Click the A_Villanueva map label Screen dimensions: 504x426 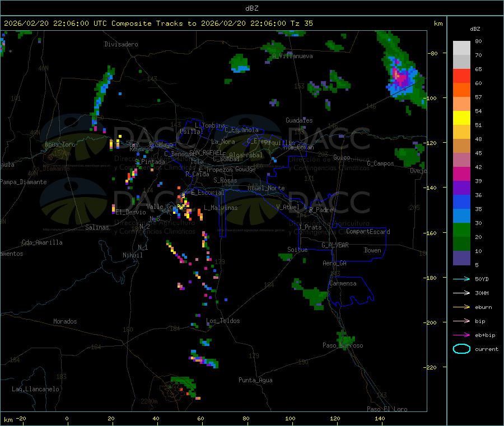tap(292, 56)
